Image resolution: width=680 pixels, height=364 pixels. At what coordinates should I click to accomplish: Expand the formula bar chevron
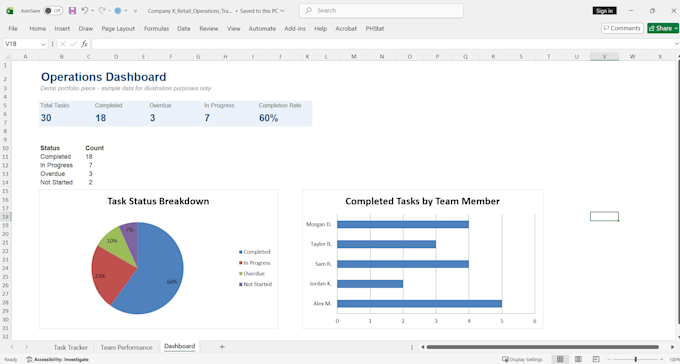[677, 44]
